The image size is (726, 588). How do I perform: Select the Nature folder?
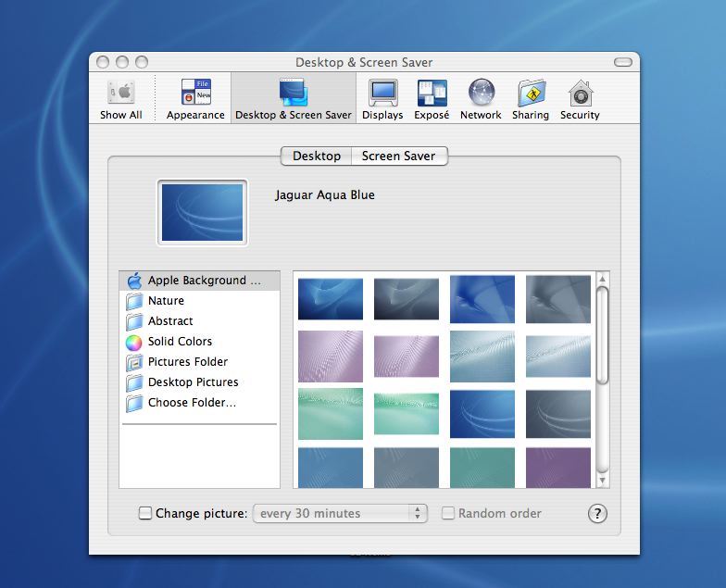200,301
